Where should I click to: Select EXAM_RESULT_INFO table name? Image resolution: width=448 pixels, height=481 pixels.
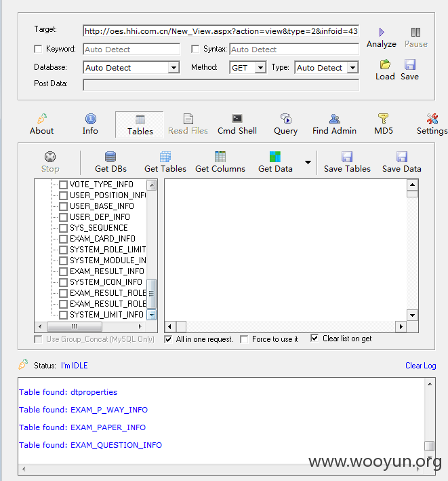(x=106, y=271)
